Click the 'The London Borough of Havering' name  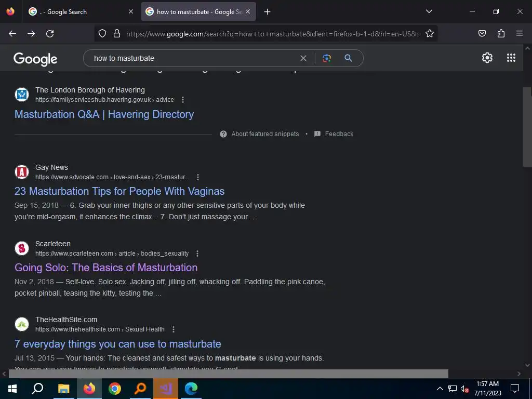coord(90,90)
